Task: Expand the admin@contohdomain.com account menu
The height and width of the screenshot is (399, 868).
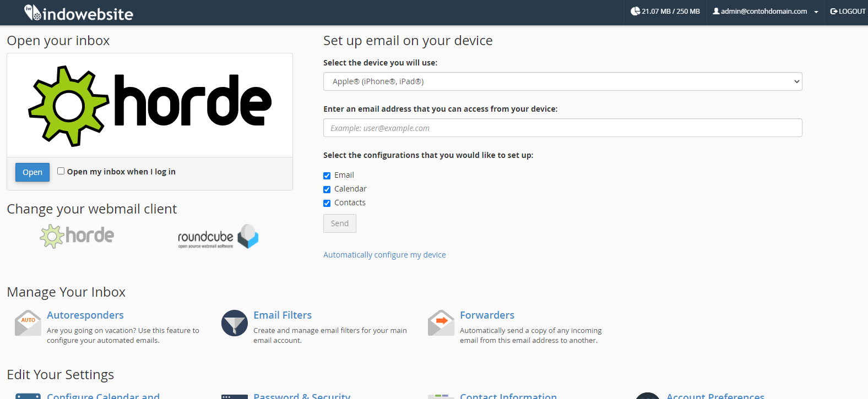Action: click(766, 12)
